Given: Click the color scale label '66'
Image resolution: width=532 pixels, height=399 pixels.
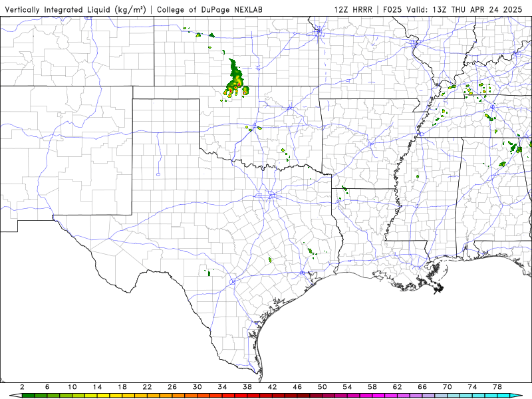Looking at the screenshot, I should coord(422,387).
